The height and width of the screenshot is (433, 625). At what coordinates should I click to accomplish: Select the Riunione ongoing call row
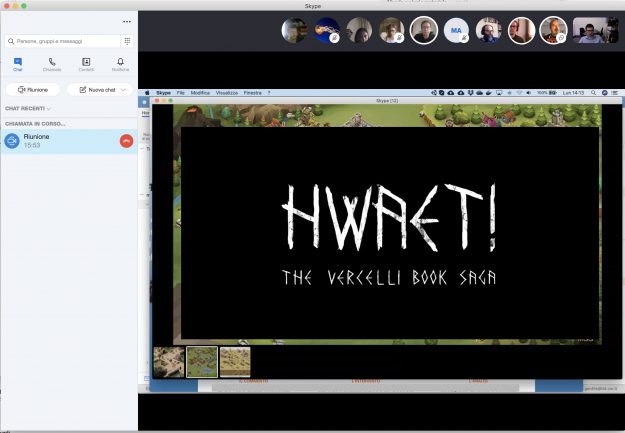(69, 141)
